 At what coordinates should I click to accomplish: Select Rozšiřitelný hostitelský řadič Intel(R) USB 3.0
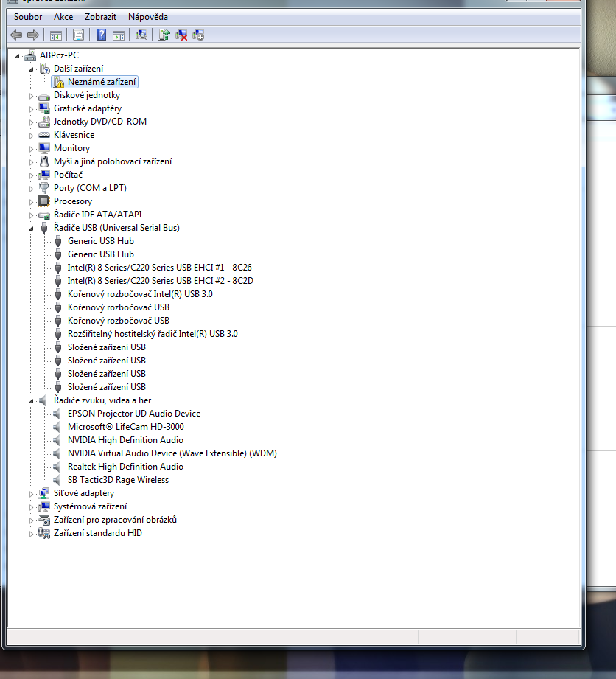pos(153,334)
